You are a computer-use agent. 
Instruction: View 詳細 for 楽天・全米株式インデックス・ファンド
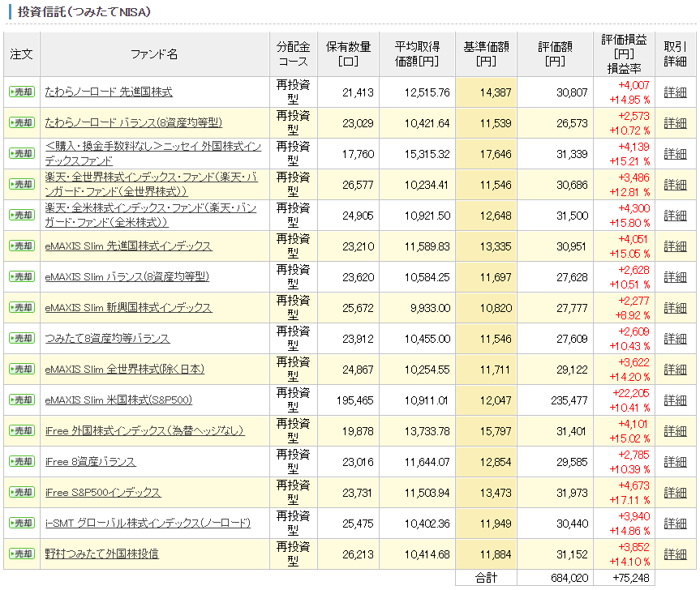pyautogui.click(x=675, y=215)
